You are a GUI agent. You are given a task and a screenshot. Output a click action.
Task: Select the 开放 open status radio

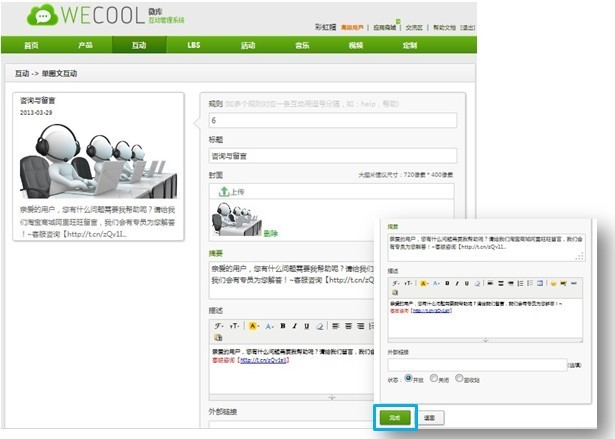pyautogui.click(x=408, y=378)
